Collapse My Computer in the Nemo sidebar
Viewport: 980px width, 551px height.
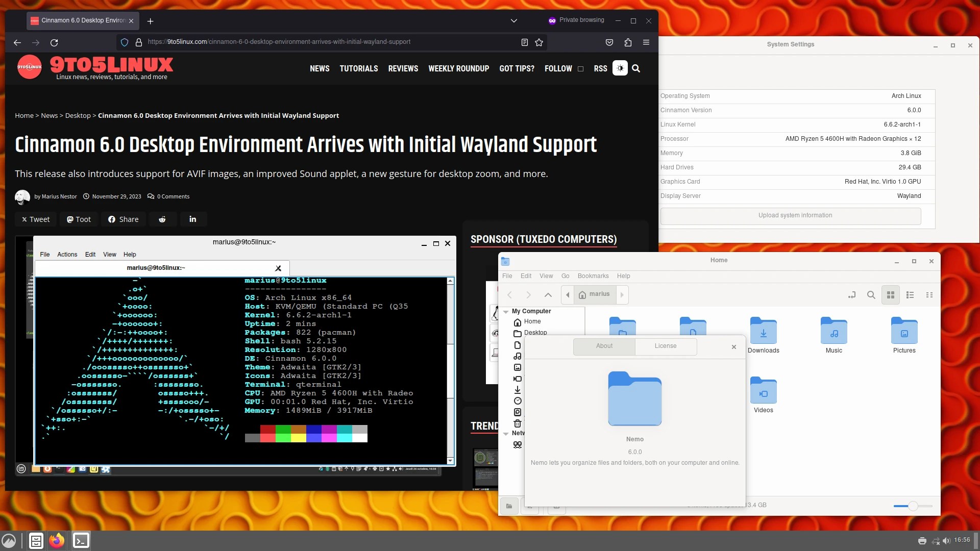(x=506, y=311)
